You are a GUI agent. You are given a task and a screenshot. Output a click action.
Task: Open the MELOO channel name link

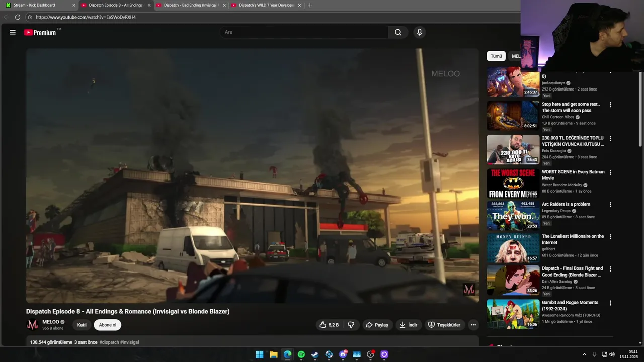click(51, 322)
